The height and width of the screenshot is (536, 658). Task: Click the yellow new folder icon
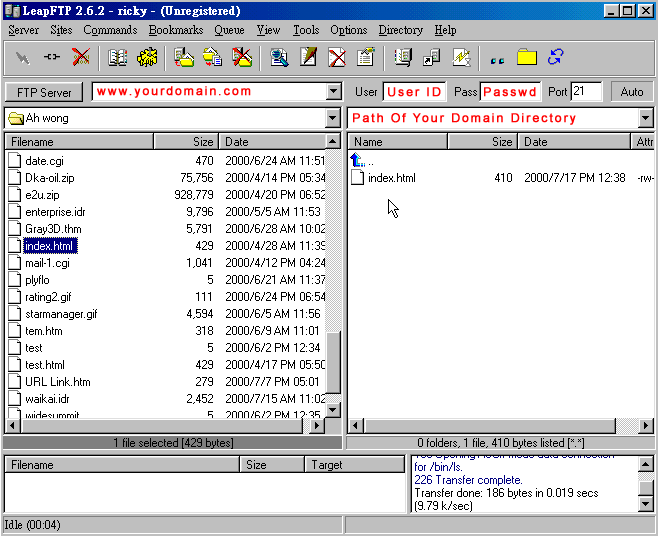527,57
